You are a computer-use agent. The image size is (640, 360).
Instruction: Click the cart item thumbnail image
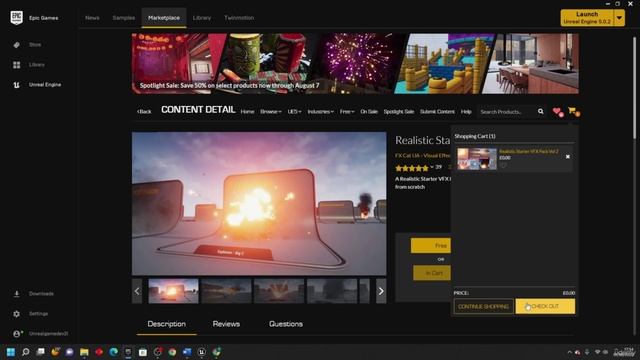pyautogui.click(x=477, y=159)
